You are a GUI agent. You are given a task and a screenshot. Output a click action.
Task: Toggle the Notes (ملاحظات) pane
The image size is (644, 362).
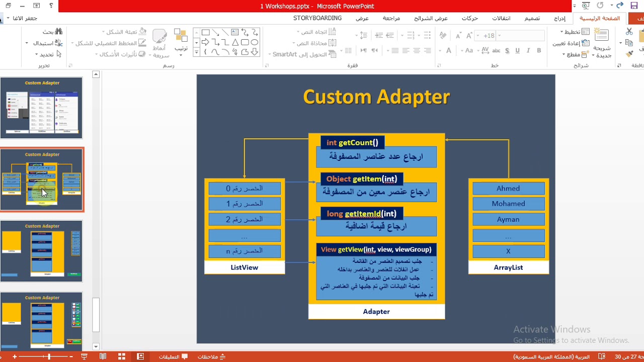212,356
